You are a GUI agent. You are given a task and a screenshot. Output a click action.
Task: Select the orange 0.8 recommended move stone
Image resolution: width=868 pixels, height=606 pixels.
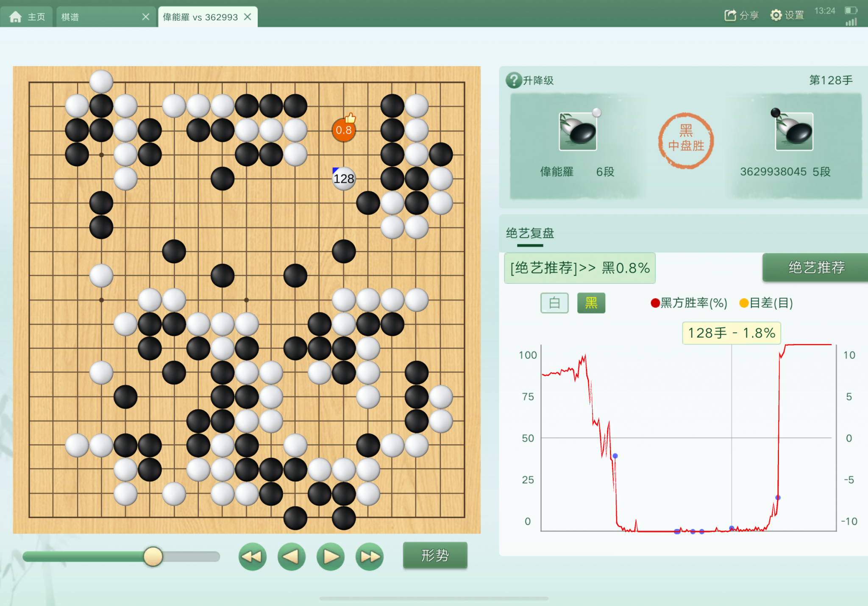pyautogui.click(x=344, y=130)
